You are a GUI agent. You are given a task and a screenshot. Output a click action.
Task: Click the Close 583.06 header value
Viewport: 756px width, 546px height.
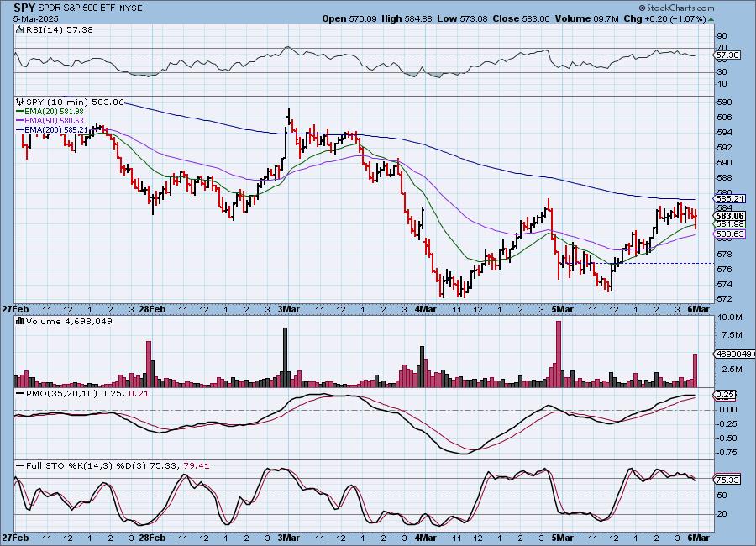(521, 18)
